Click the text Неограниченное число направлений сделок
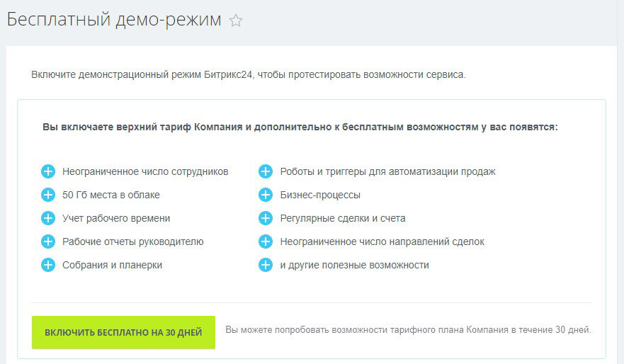Viewport: 624px width, 364px height. 382,241
